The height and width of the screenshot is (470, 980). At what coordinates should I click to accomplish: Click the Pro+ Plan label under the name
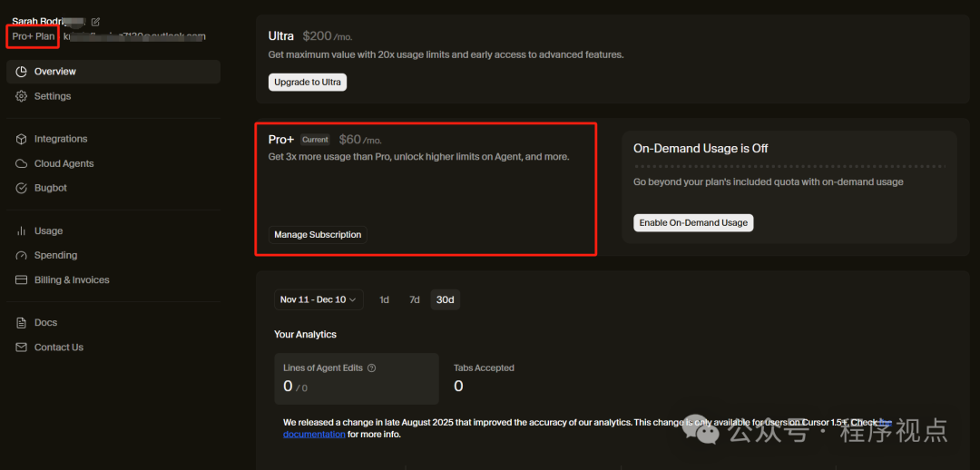34,36
